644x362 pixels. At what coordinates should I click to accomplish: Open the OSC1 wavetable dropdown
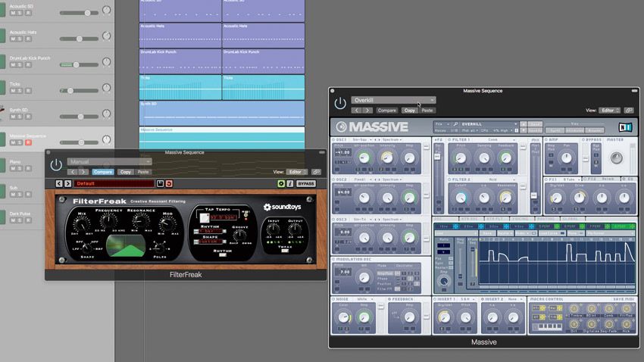tap(362, 140)
